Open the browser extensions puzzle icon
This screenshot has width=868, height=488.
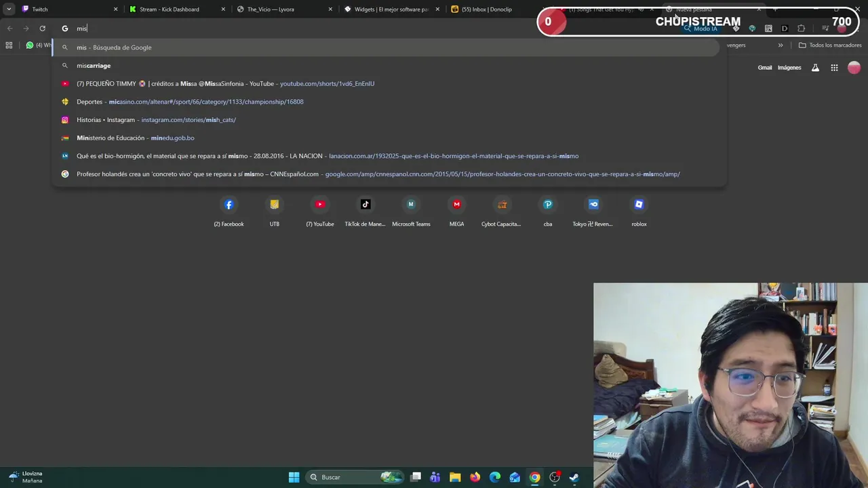pos(801,28)
